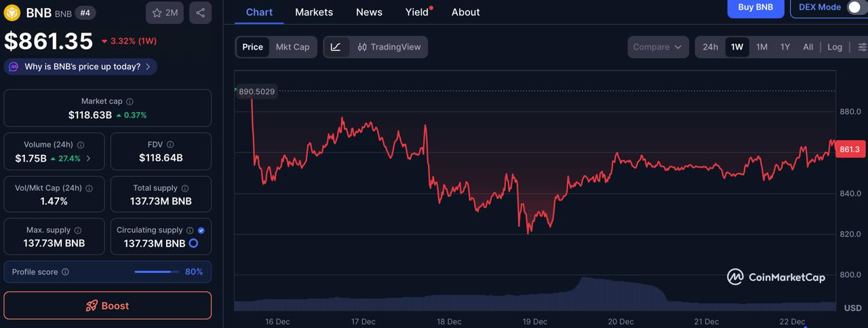Select the line chart icon

coord(336,47)
